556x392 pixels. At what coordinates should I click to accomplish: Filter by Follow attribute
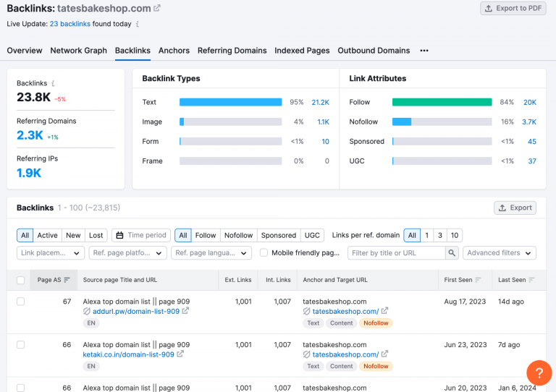pos(206,235)
